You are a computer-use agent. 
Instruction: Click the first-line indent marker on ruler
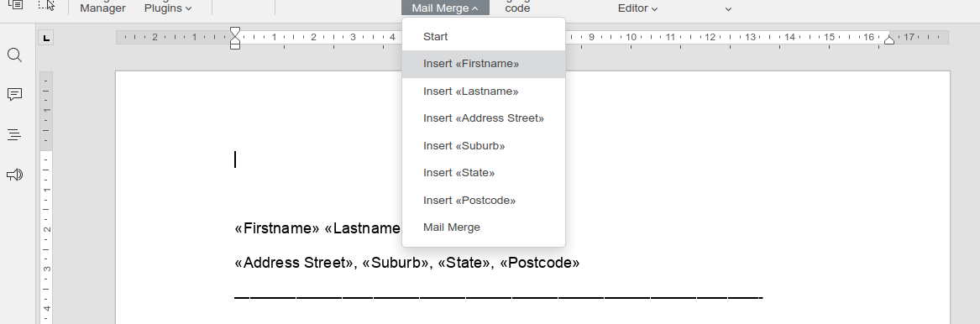coord(235,32)
